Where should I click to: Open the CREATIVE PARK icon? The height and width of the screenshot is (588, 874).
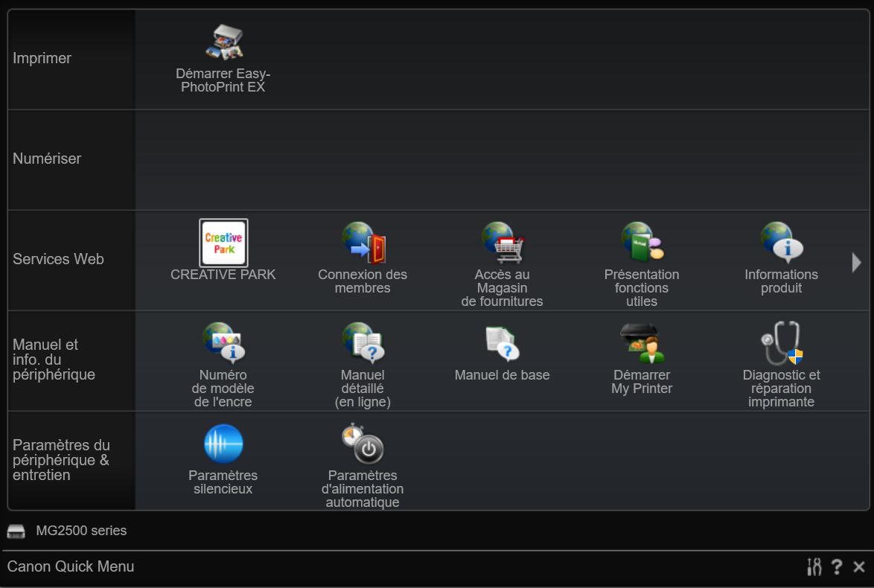(x=223, y=243)
